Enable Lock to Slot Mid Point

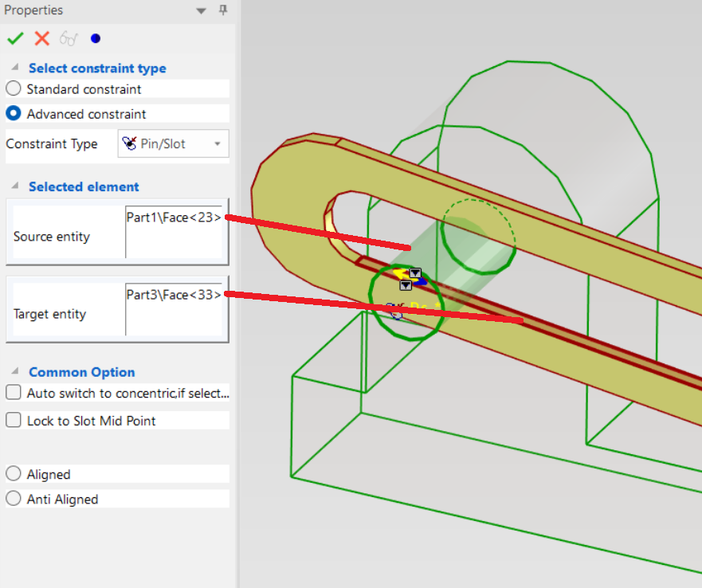pos(14,421)
